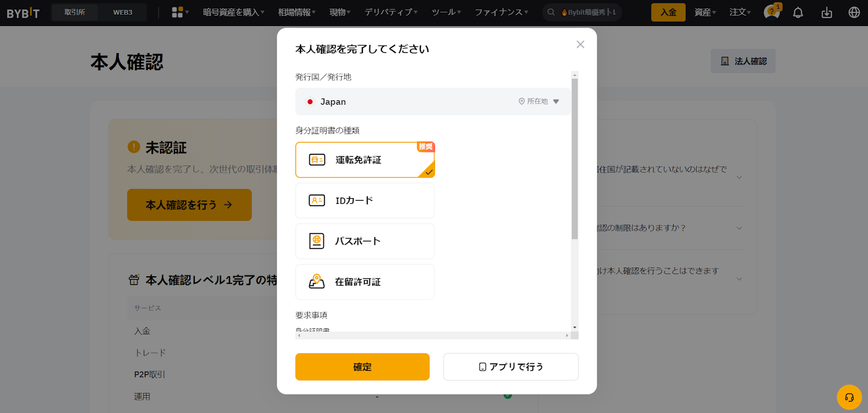Click the driver's license card icon
Screen dimensions: 868x413
[317, 160]
